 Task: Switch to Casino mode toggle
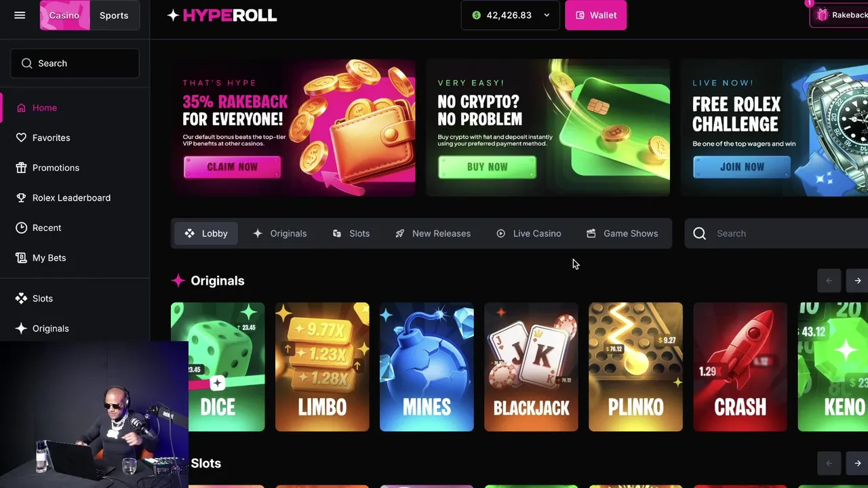pos(64,15)
